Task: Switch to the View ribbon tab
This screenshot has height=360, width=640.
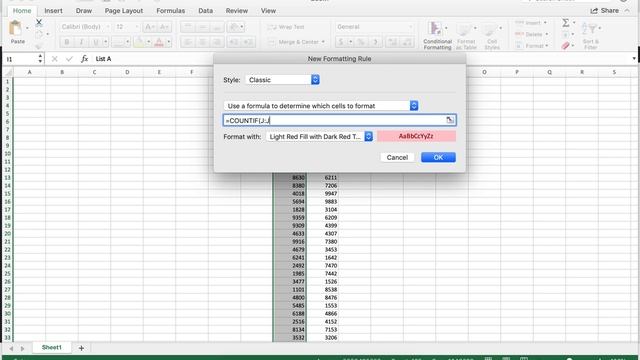Action: pyautogui.click(x=268, y=11)
